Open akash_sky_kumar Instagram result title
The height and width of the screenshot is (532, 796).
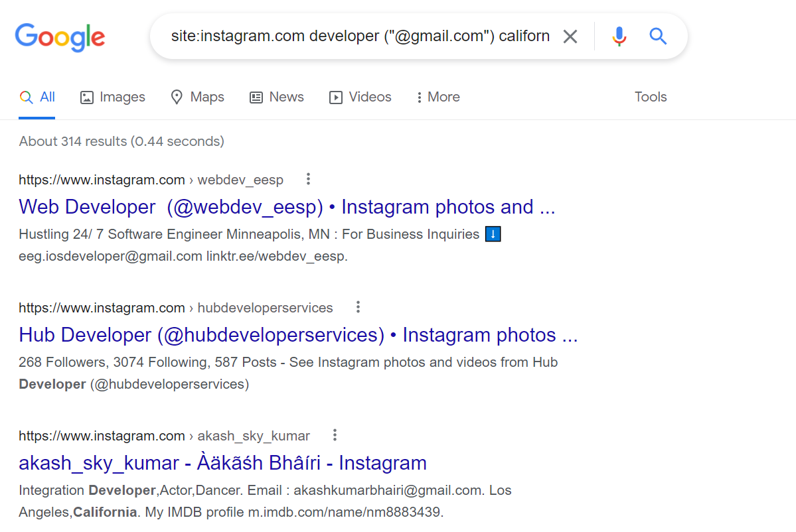point(222,463)
